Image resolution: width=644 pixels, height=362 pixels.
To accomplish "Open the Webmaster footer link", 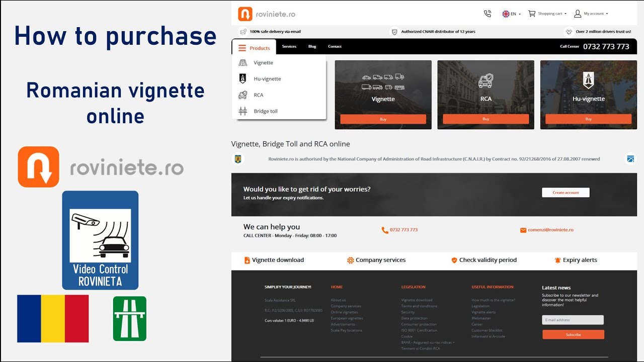I will click(481, 318).
